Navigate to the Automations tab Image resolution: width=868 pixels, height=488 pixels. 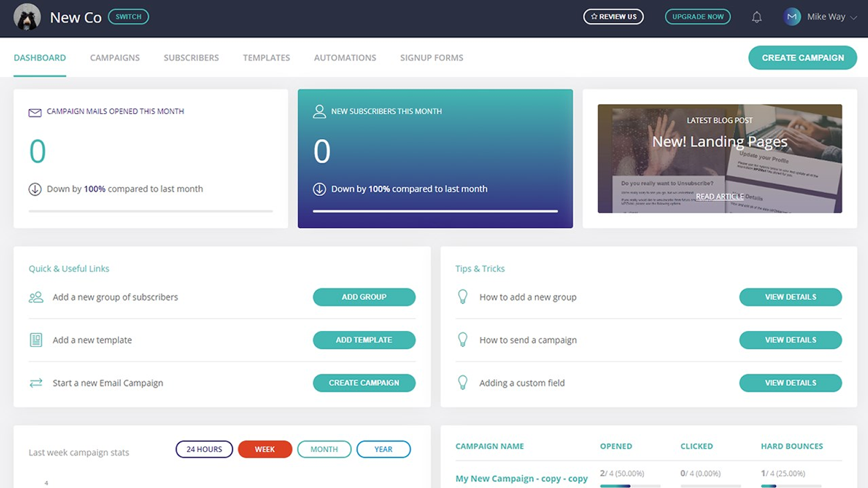pos(345,57)
